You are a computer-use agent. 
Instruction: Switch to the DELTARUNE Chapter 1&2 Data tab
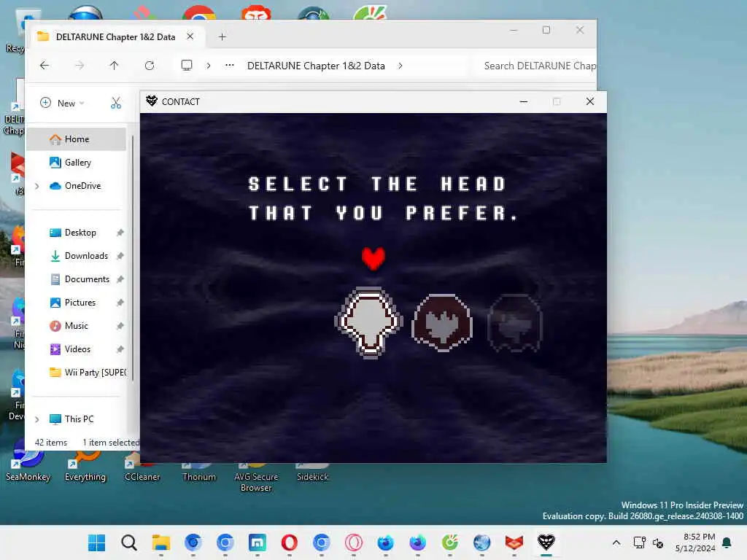pyautogui.click(x=115, y=36)
